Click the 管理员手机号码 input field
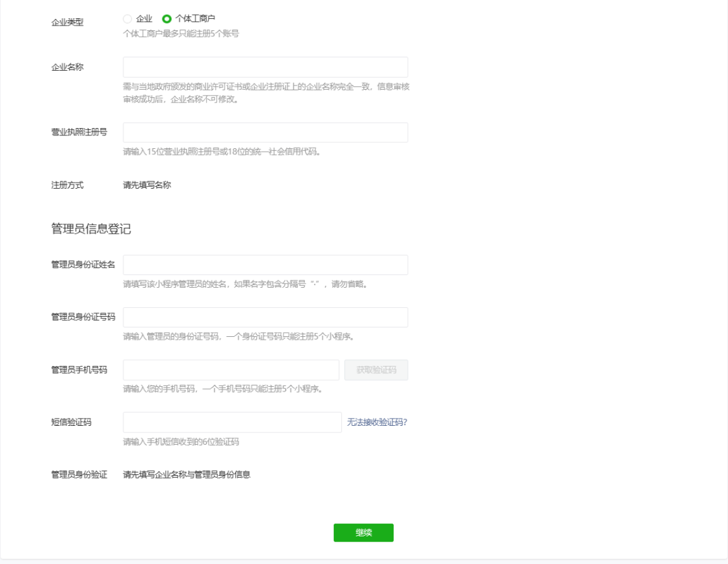Image resolution: width=728 pixels, height=564 pixels. pyautogui.click(x=231, y=370)
